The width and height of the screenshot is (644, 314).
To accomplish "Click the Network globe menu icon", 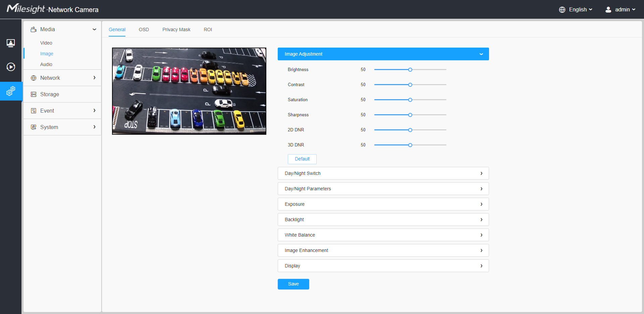I will click(x=34, y=78).
